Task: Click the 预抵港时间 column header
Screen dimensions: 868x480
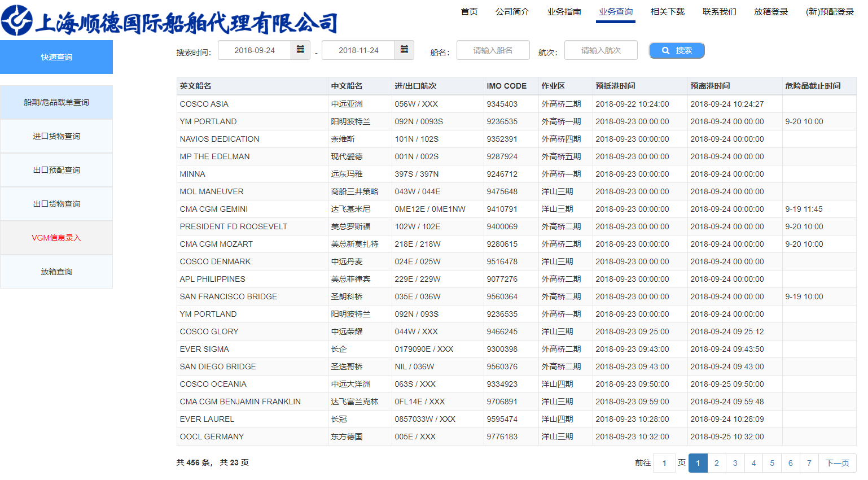Action: pos(615,86)
